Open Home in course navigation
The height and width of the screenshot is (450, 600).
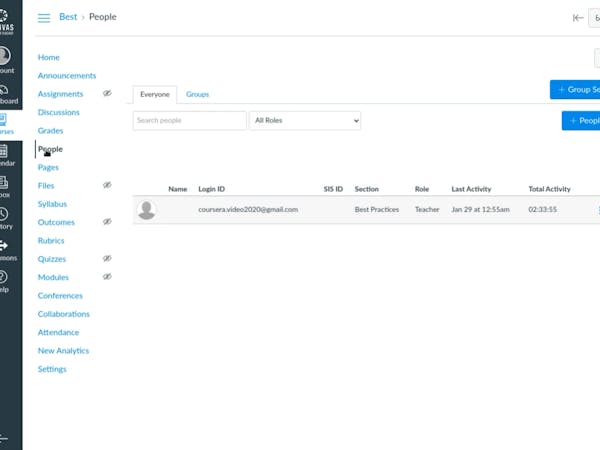point(49,57)
